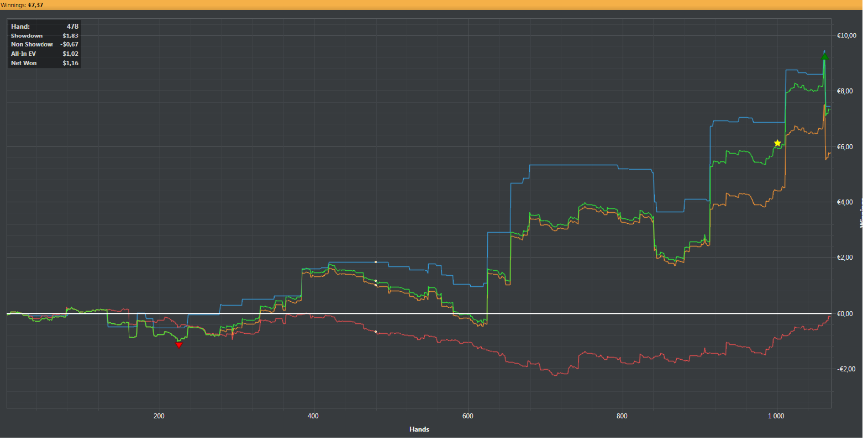Image resolution: width=868 pixels, height=441 pixels.
Task: Click the €4,00 y-axis label
Action: coord(845,202)
